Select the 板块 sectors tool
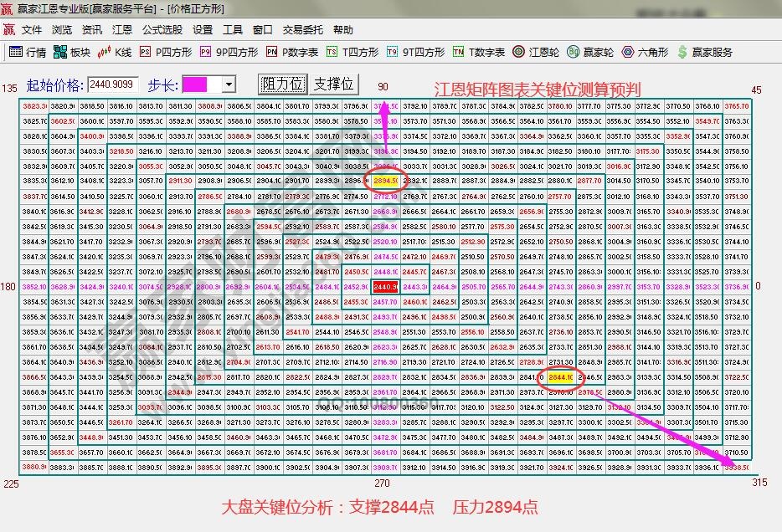This screenshot has width=782, height=532. pyautogui.click(x=74, y=51)
